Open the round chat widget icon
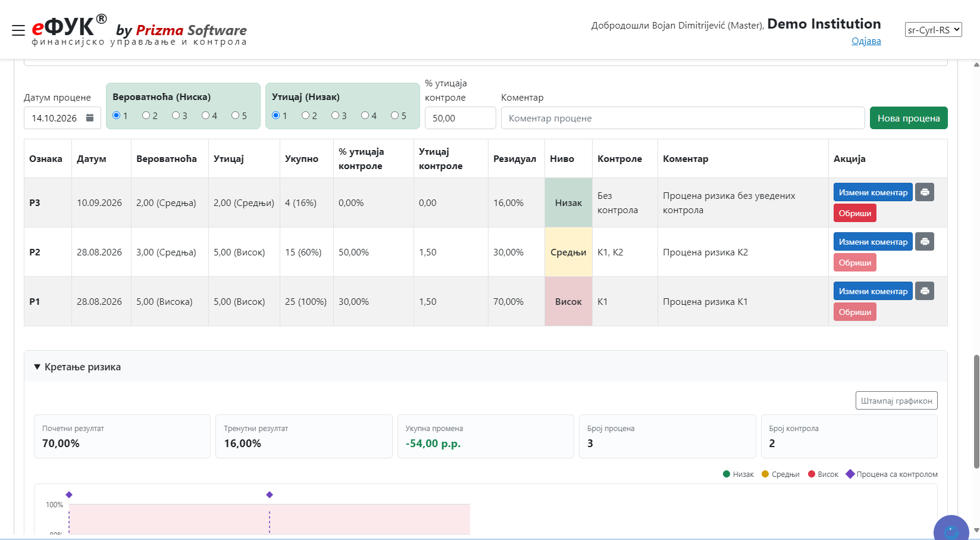Image resolution: width=980 pixels, height=540 pixels. click(x=951, y=529)
